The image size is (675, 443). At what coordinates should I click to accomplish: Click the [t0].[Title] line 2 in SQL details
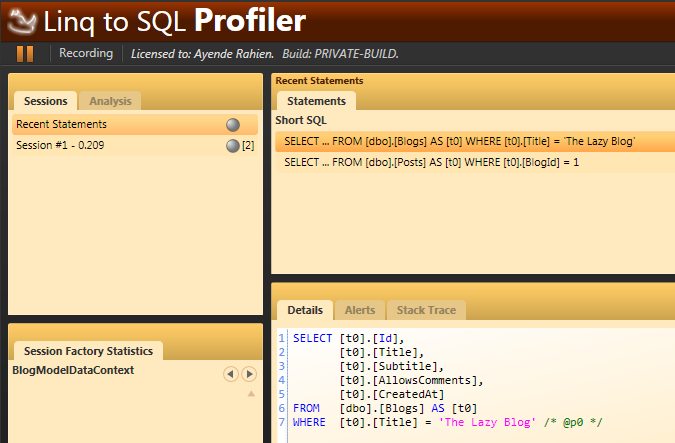click(381, 353)
